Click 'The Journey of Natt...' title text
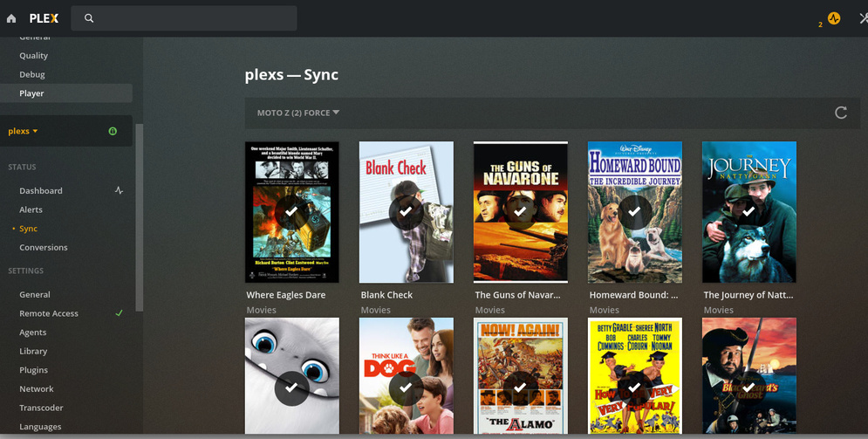868x439 pixels. click(748, 295)
